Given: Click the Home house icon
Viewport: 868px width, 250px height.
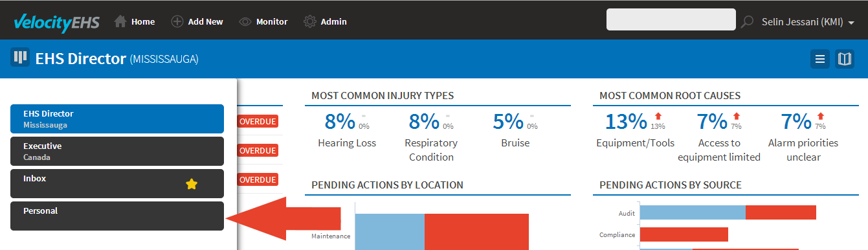Looking at the screenshot, I should click(x=120, y=21).
